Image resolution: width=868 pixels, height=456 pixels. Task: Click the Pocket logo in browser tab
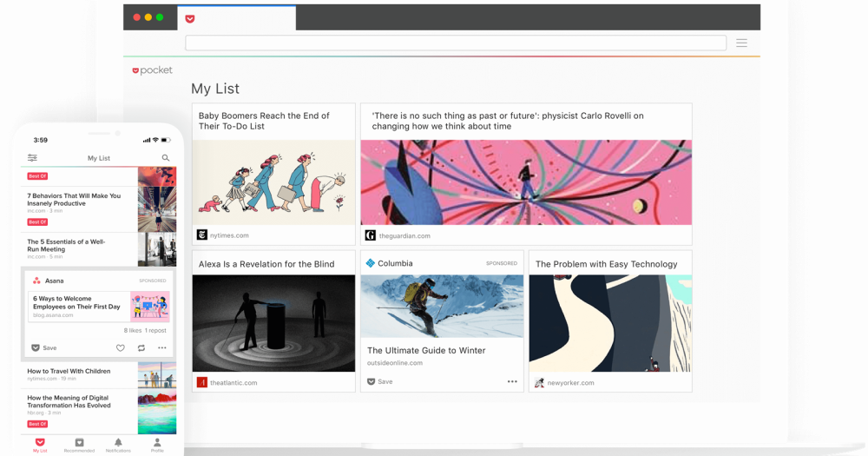coord(190,19)
